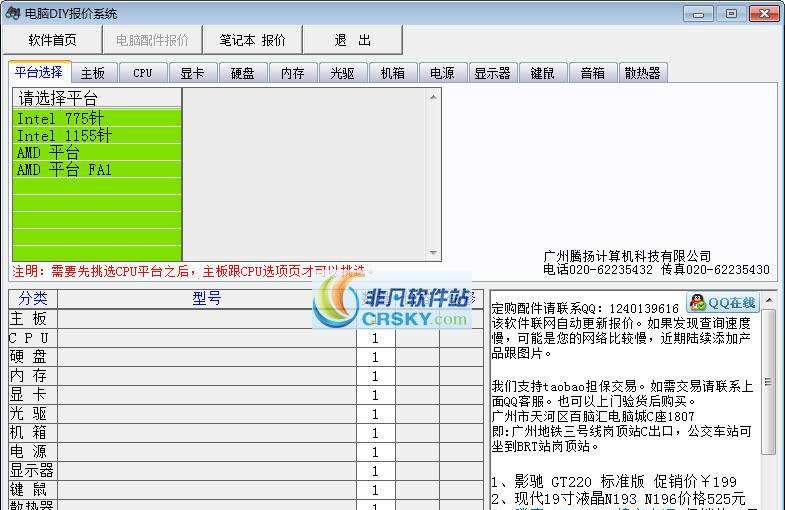Click the 笔记本 报价 button
Viewport: 785px width, 510px height.
pos(252,40)
